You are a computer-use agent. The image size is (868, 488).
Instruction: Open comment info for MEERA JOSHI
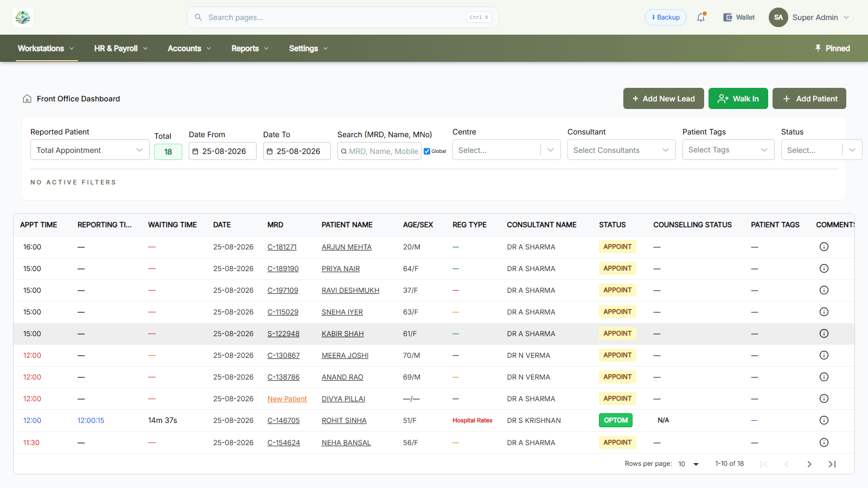point(824,355)
